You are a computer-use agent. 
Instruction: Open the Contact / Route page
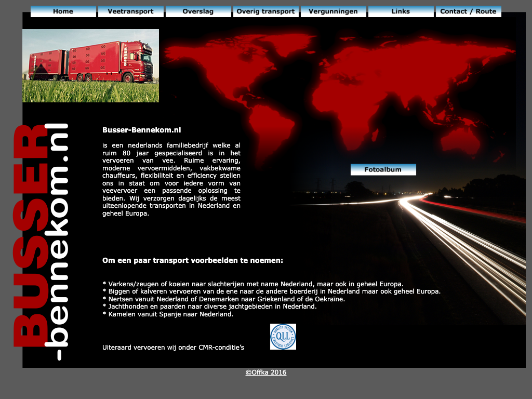tap(468, 11)
